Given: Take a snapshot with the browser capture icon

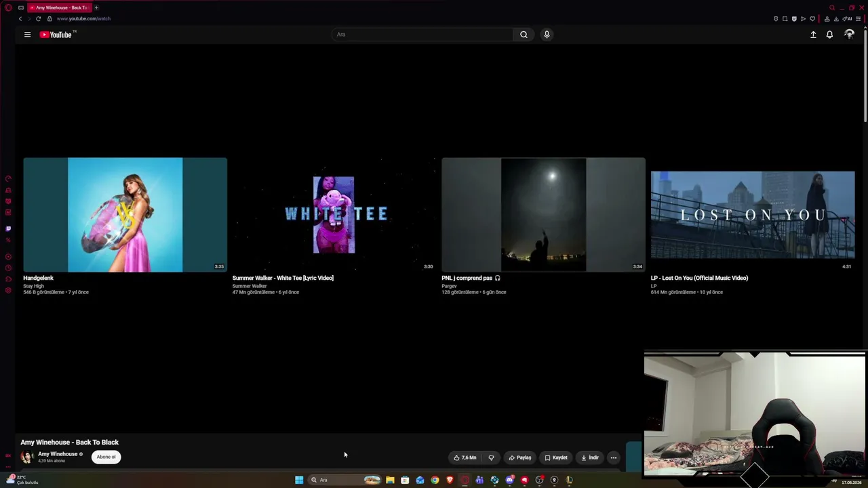Looking at the screenshot, I should (785, 19).
